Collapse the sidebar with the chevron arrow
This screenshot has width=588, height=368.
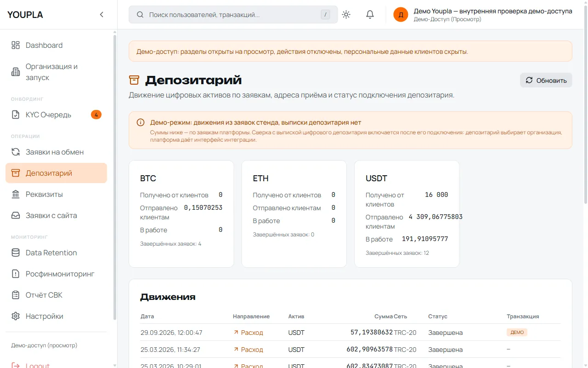[102, 15]
